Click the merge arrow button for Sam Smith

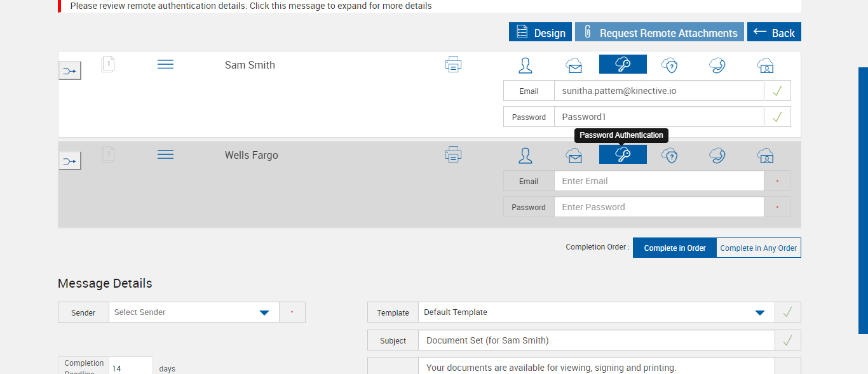[x=70, y=71]
